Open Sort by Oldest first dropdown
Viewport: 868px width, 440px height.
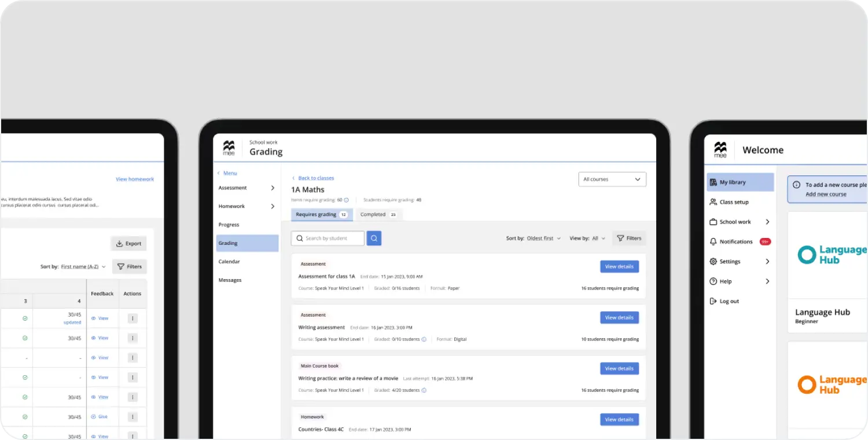543,239
